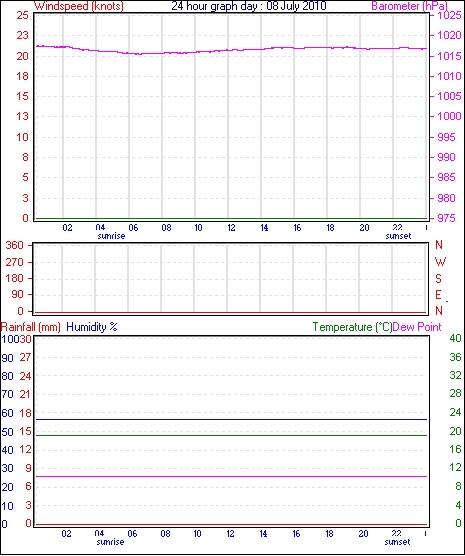
Task: Click the Windspeed (knots) axis title
Action: coord(79,6)
